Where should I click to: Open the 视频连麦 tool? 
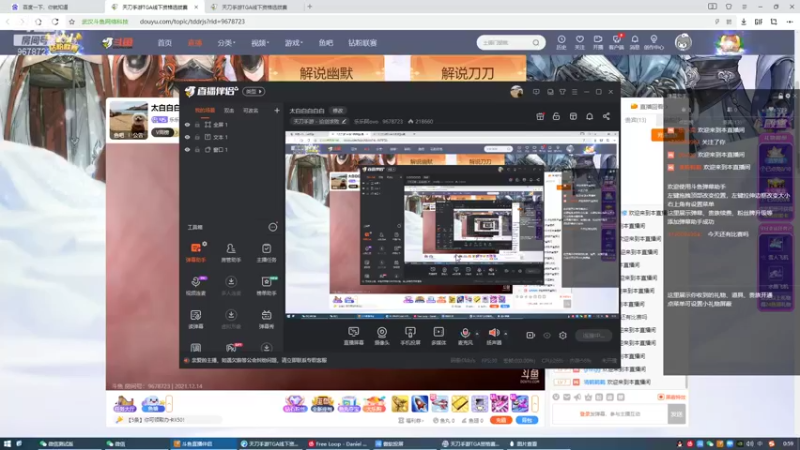point(195,286)
